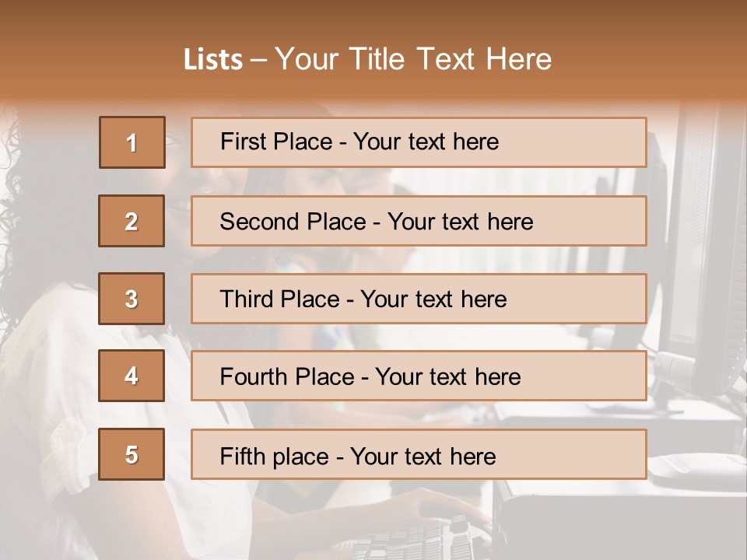Click the number 1 box
This screenshot has width=747, height=560.
pos(132,142)
